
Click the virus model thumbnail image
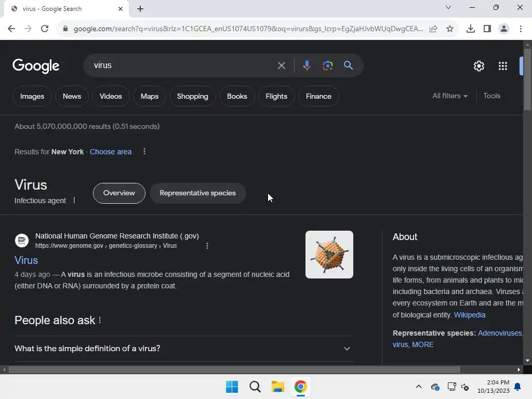[329, 255]
